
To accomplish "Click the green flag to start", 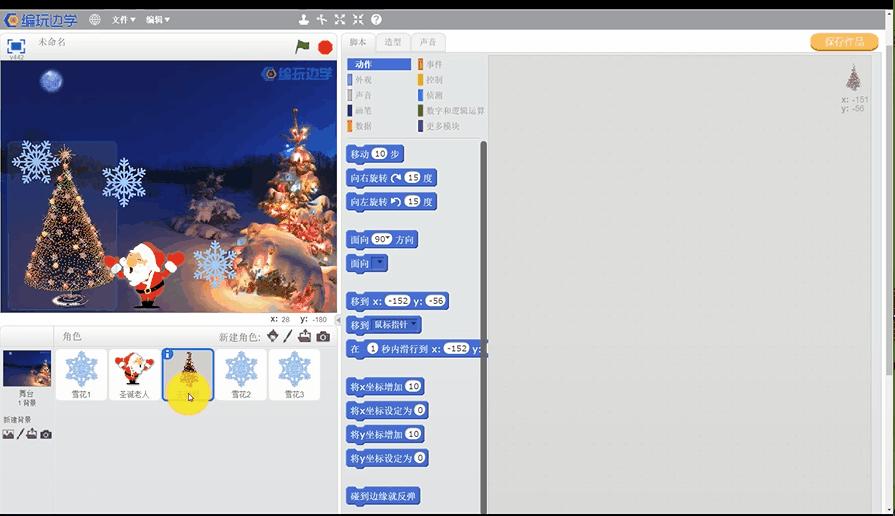I will [302, 47].
